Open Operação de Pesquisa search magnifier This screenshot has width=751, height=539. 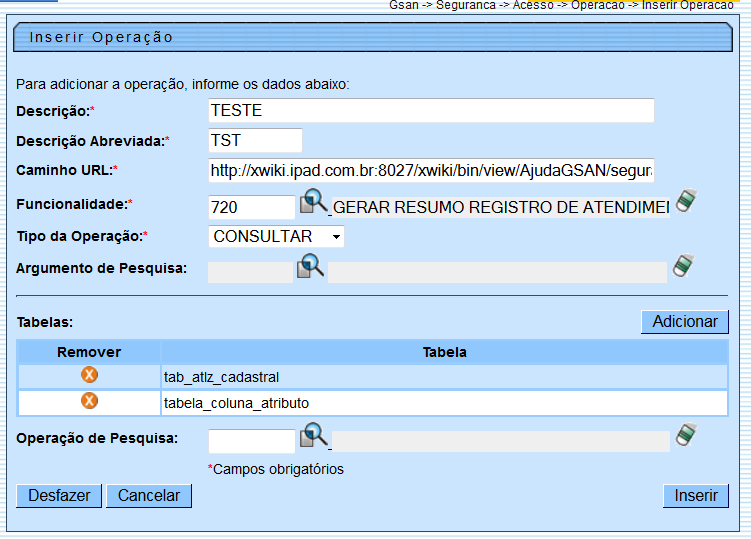313,435
